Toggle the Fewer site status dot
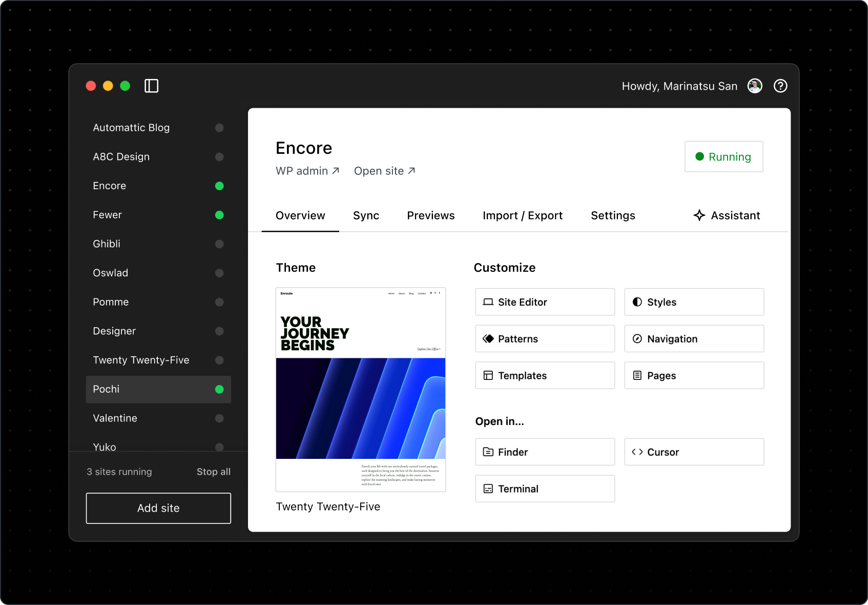 [219, 215]
